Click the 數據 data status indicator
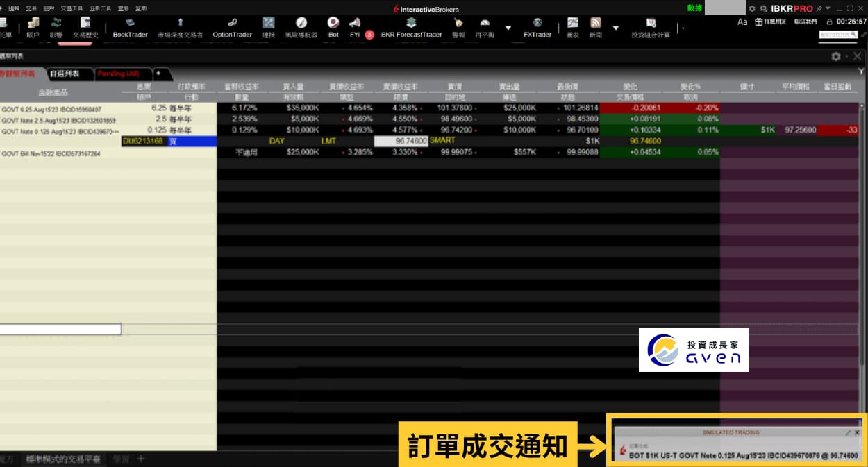 pyautogui.click(x=694, y=8)
